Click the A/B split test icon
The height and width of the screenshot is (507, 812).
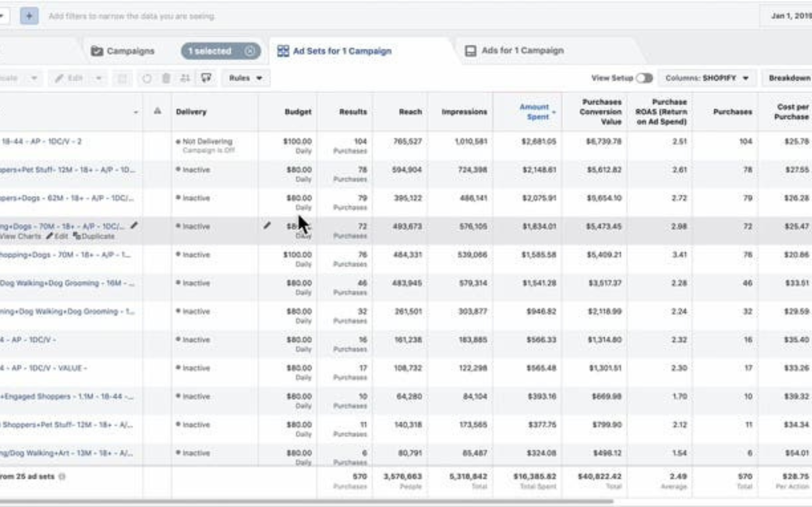coord(185,78)
